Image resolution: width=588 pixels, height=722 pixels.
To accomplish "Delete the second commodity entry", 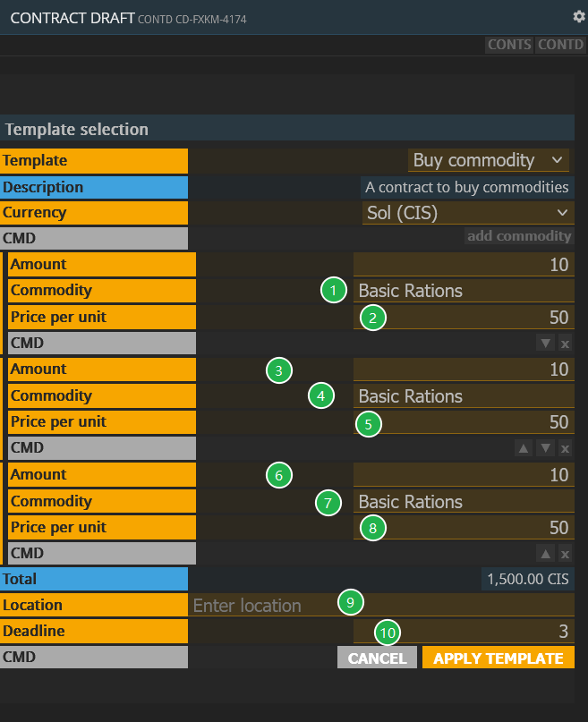I will click(x=565, y=448).
